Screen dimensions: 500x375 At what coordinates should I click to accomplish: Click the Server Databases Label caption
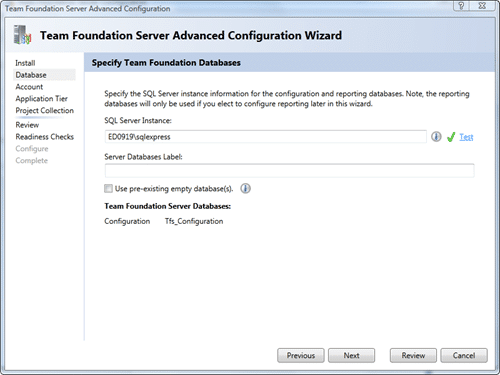click(x=143, y=157)
